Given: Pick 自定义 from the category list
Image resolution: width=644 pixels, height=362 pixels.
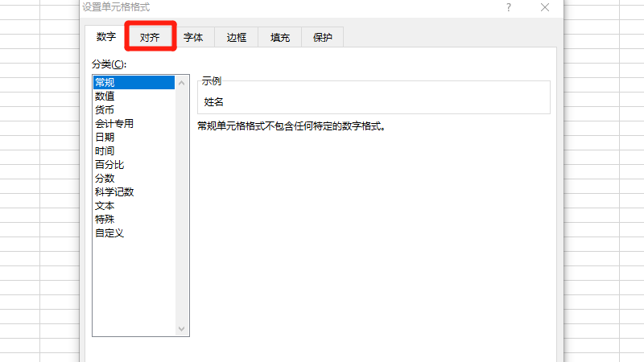Looking at the screenshot, I should tap(109, 232).
